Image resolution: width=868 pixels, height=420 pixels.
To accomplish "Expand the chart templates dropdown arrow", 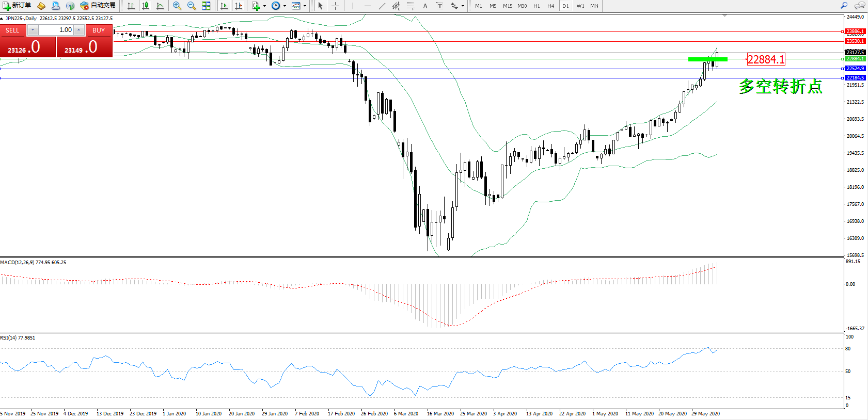I will (x=305, y=6).
